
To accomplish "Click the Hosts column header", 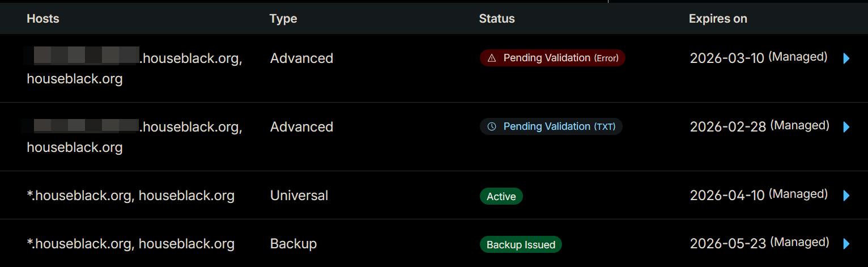I will tap(43, 19).
